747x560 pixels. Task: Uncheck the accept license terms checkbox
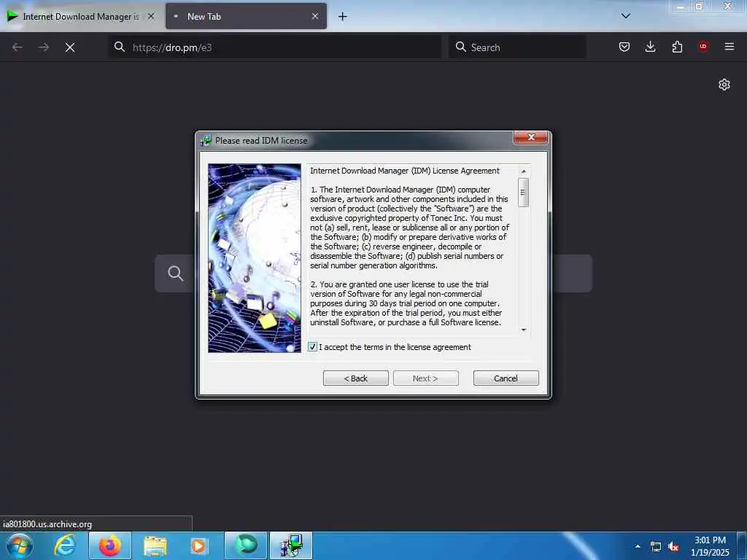312,346
